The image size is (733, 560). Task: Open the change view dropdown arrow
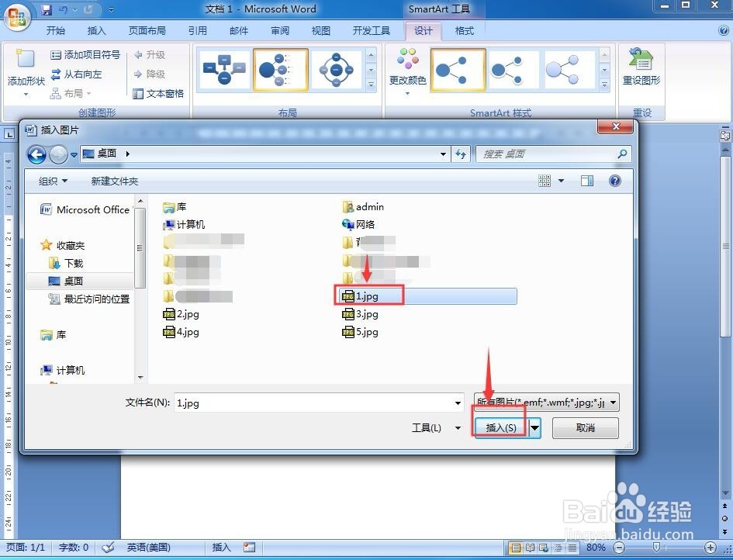pyautogui.click(x=562, y=181)
